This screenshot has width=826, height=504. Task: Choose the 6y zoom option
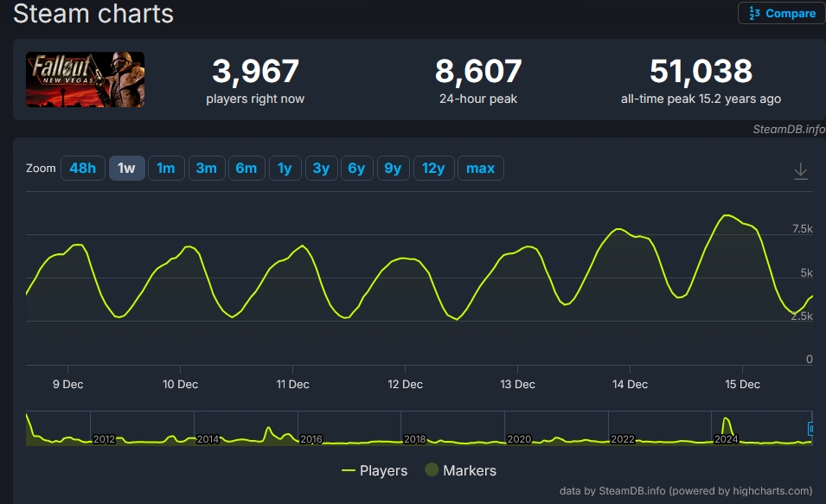pos(356,168)
